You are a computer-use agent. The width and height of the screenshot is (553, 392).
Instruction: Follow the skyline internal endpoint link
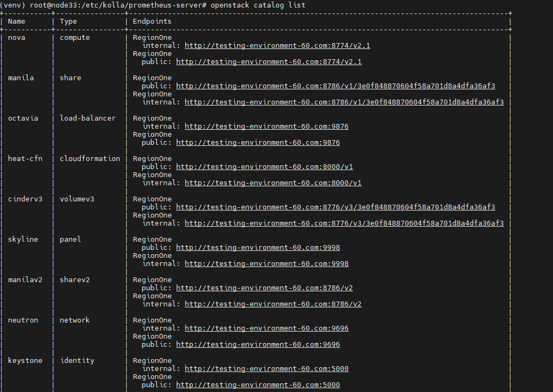coord(266,264)
